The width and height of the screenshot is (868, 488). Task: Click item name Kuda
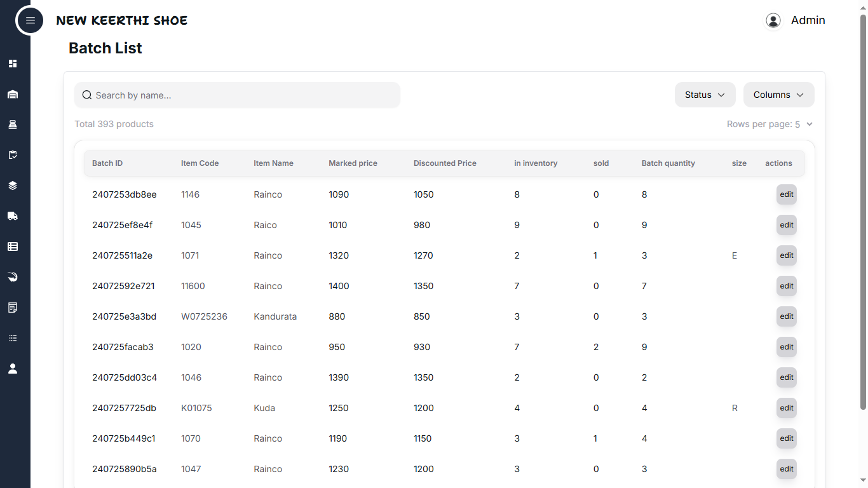coord(264,408)
